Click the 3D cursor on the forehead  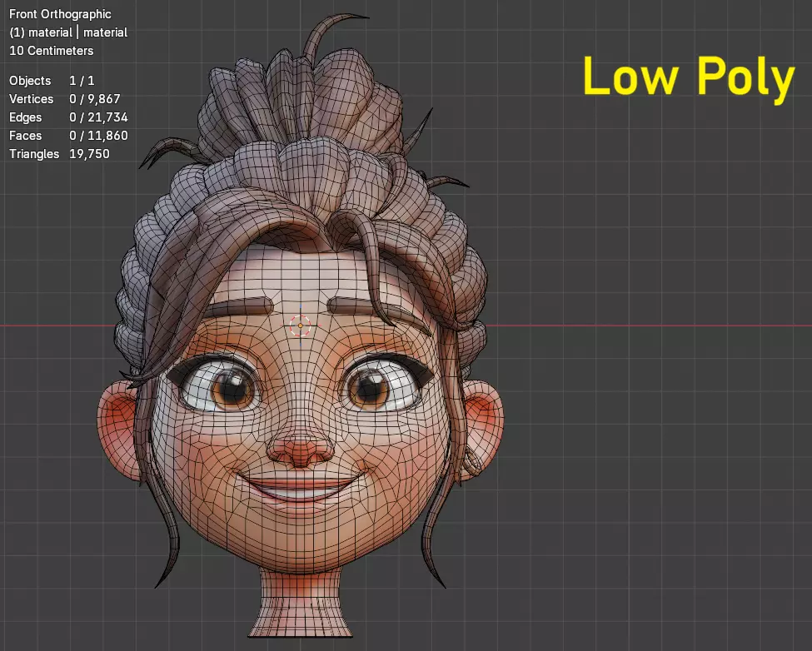(301, 325)
